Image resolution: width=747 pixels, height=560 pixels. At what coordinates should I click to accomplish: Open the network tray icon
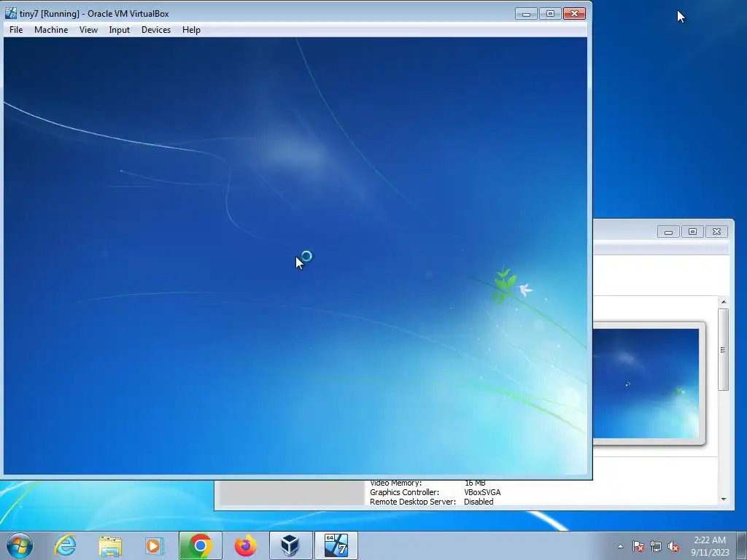pos(656,546)
